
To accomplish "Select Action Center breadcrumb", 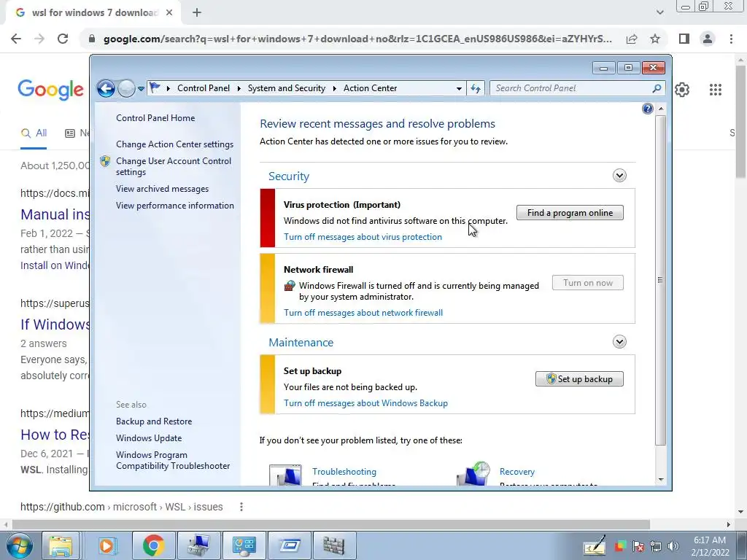I will [370, 88].
